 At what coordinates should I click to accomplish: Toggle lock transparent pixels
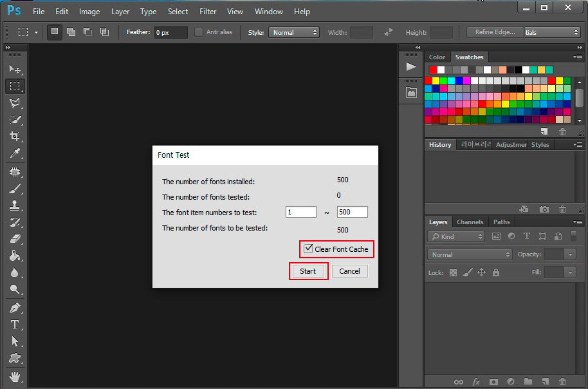(x=453, y=273)
